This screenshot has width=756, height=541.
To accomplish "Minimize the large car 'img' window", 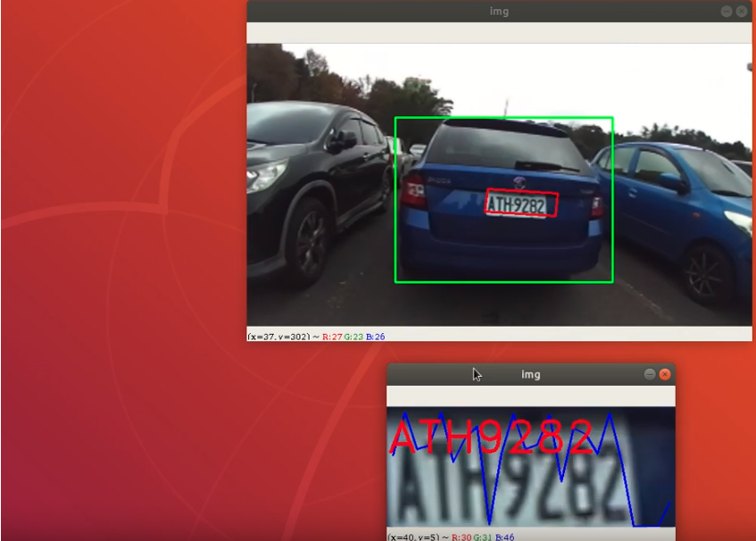I will (727, 12).
